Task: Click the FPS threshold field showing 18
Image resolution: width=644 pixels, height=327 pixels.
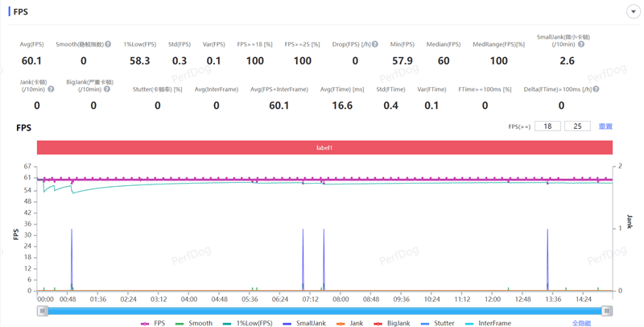Action: 548,126
